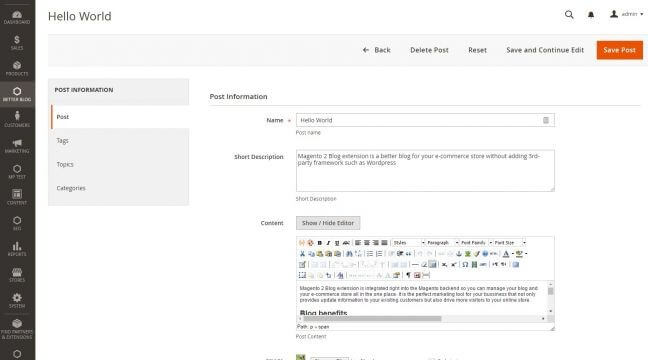Switch to the Topics tab
Screen dimensions: 648x360
click(120, 164)
